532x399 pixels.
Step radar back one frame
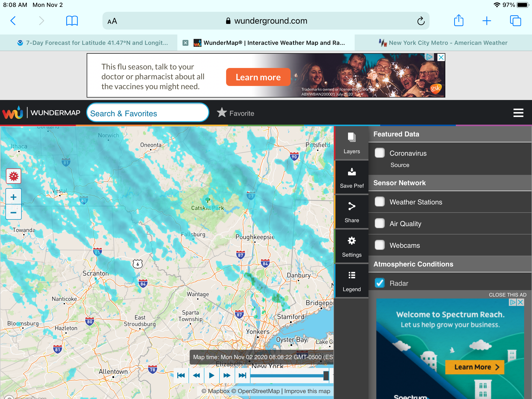click(196, 375)
